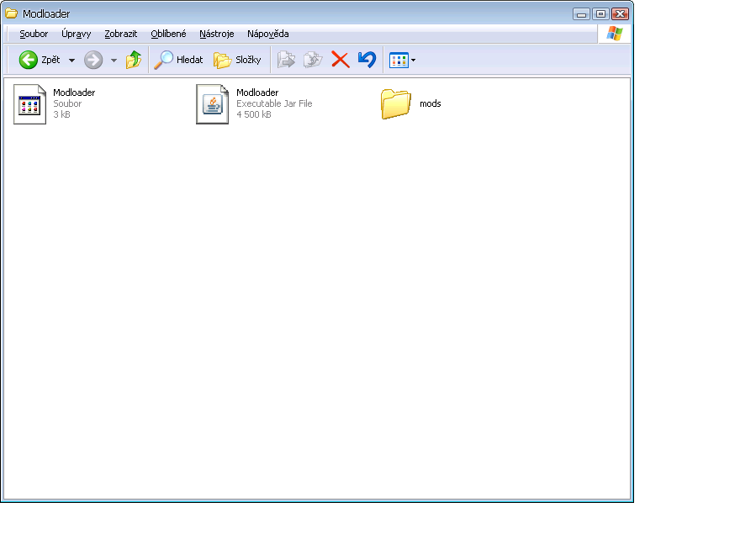This screenshot has width=756, height=534.
Task: Open the Hledat search magnifier
Action: (163, 60)
